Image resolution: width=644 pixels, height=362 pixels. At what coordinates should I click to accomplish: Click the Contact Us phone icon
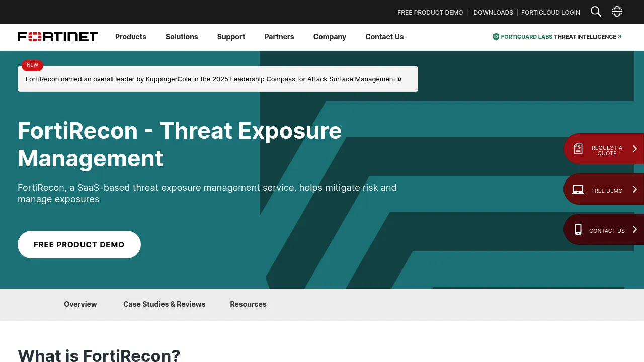578,230
